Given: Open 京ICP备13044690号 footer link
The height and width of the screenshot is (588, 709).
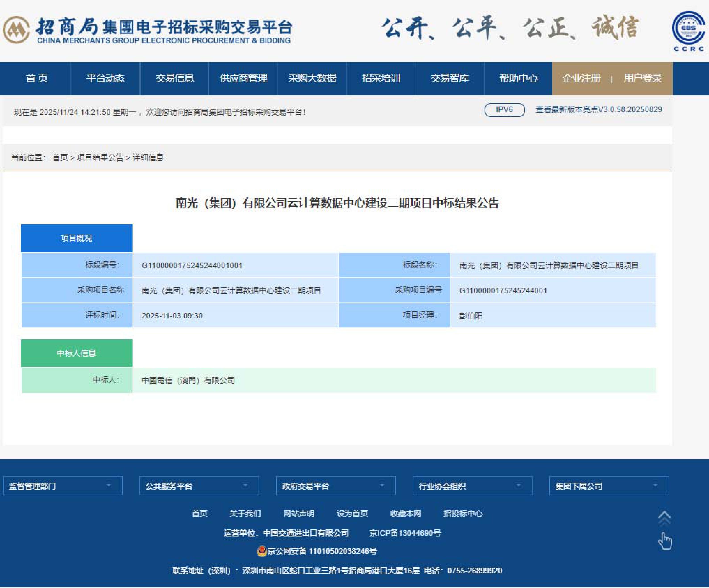Looking at the screenshot, I should click(x=405, y=533).
